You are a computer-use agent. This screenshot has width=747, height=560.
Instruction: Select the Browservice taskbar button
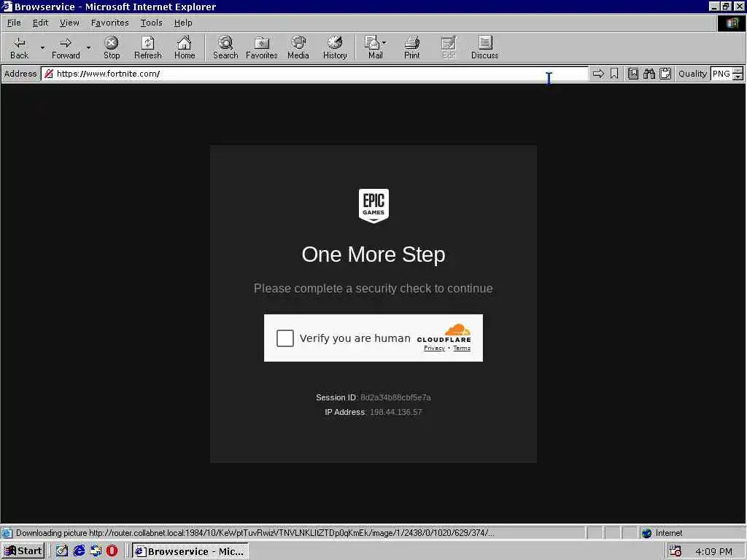[x=190, y=551]
